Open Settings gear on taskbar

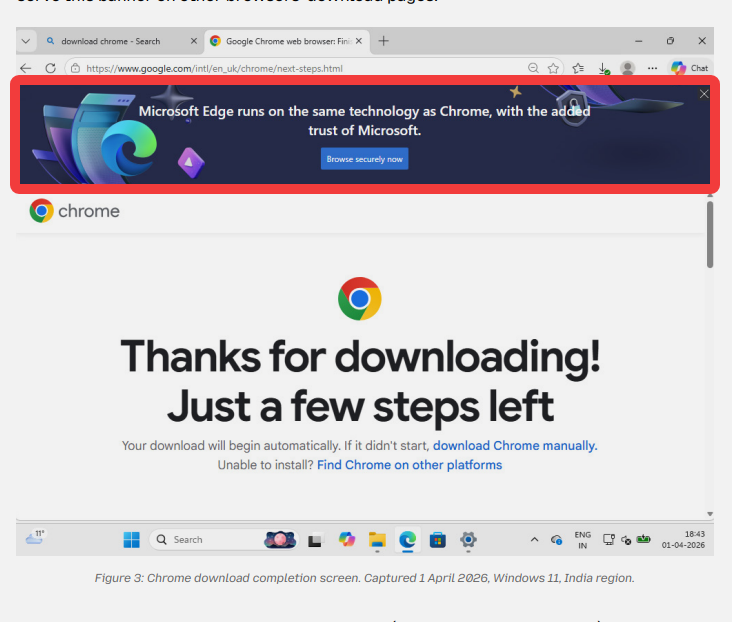click(x=468, y=540)
